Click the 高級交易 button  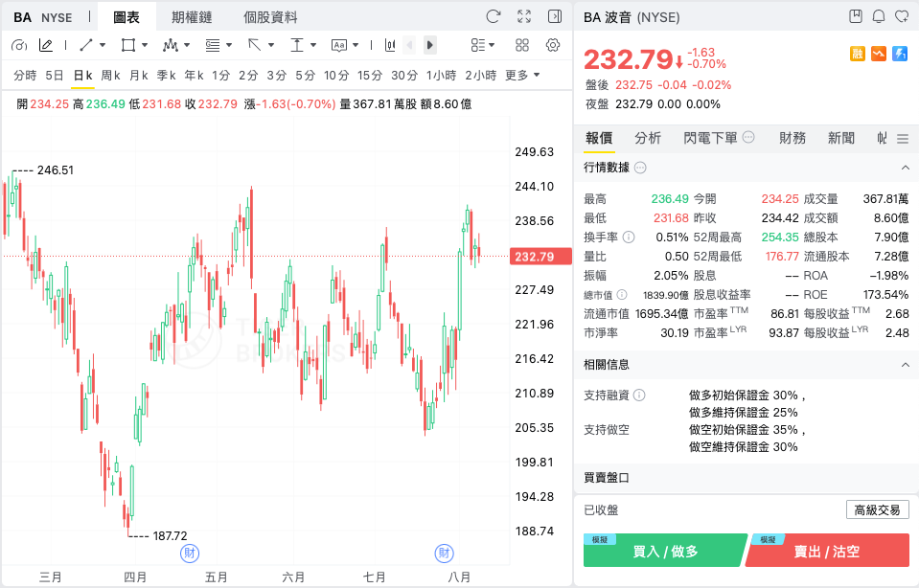tap(878, 510)
